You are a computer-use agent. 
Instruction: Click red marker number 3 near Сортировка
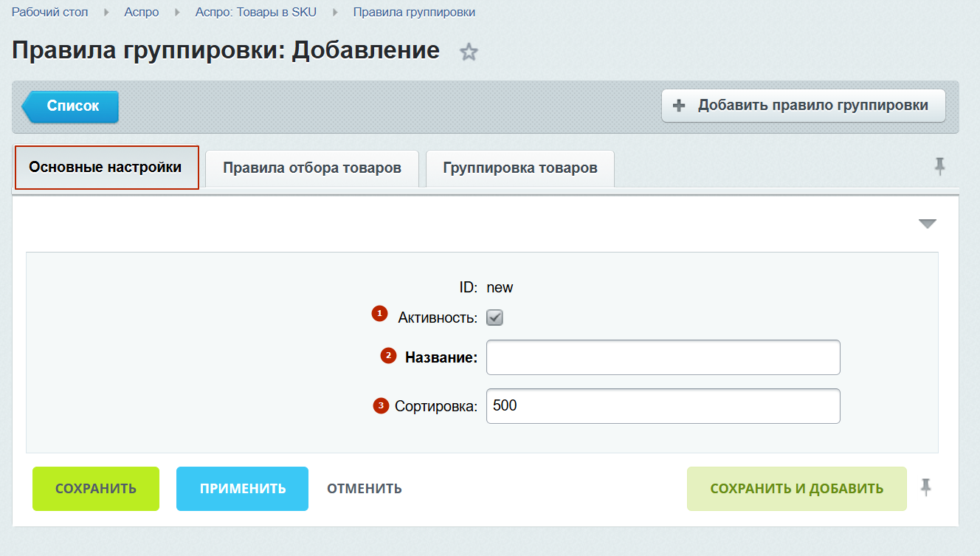[x=381, y=405]
